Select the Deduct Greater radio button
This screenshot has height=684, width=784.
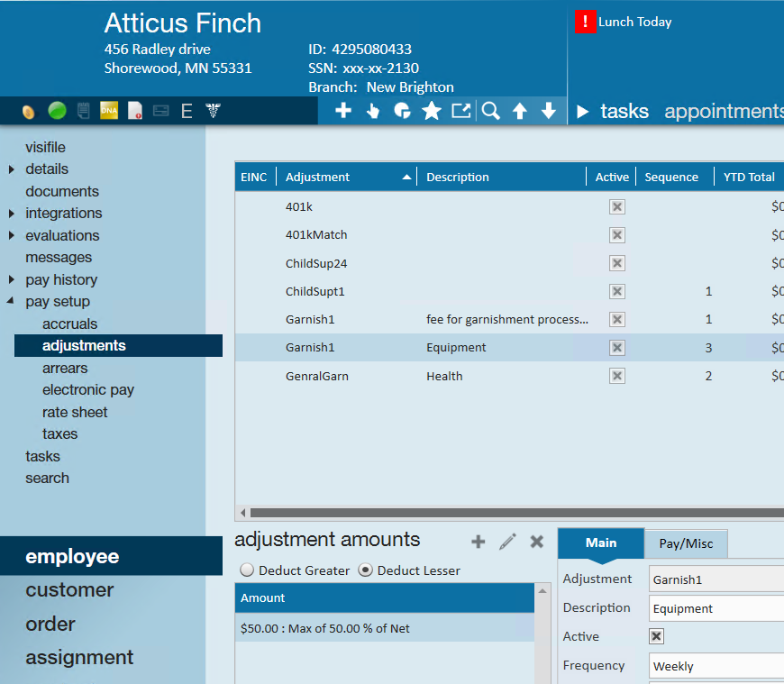[x=247, y=570]
